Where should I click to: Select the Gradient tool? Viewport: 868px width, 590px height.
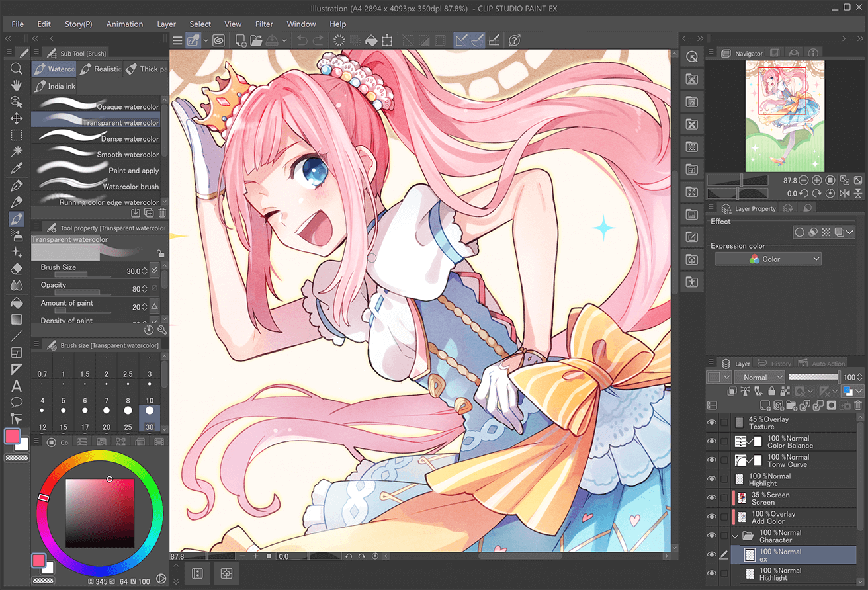[x=17, y=319]
